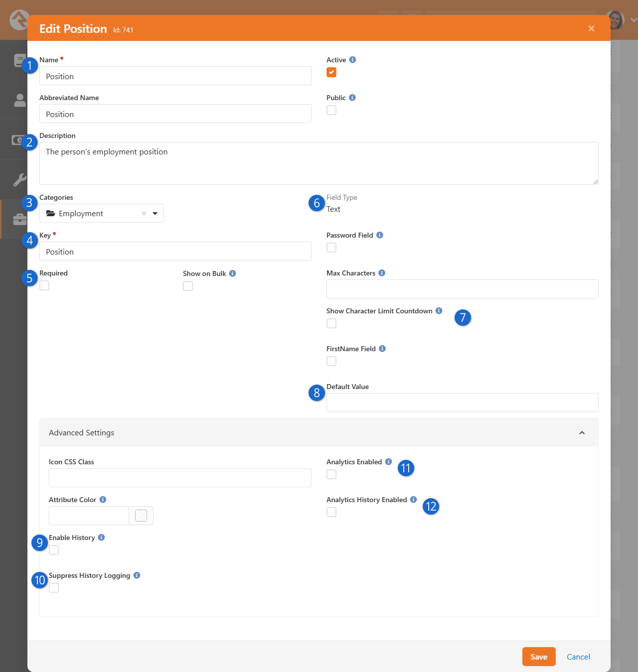
Task: Tick the Analytics History Enabled checkbox
Action: (x=331, y=512)
